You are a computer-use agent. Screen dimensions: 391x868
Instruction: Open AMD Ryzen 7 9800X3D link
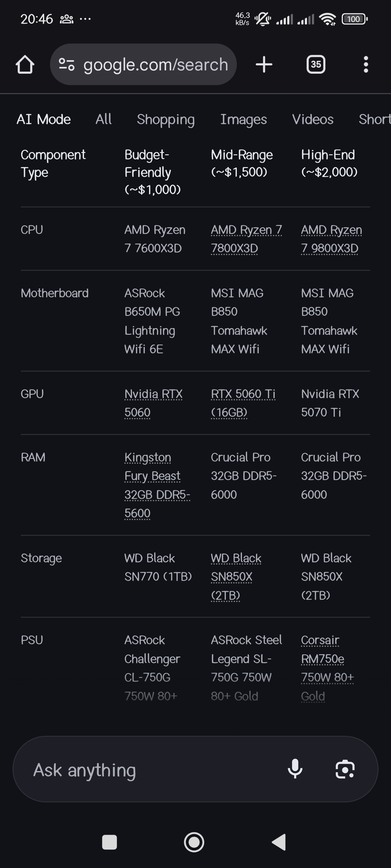click(331, 239)
